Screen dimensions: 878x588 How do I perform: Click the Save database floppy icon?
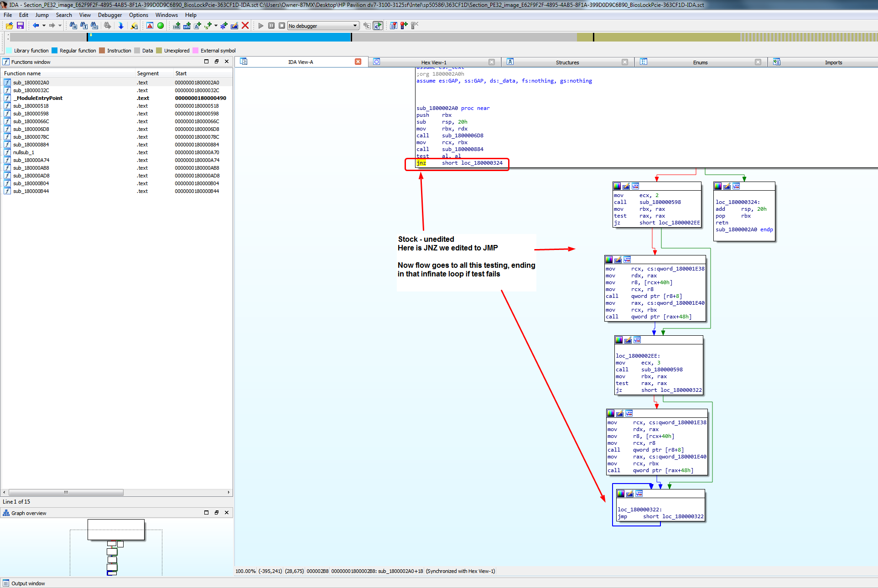pyautogui.click(x=20, y=26)
